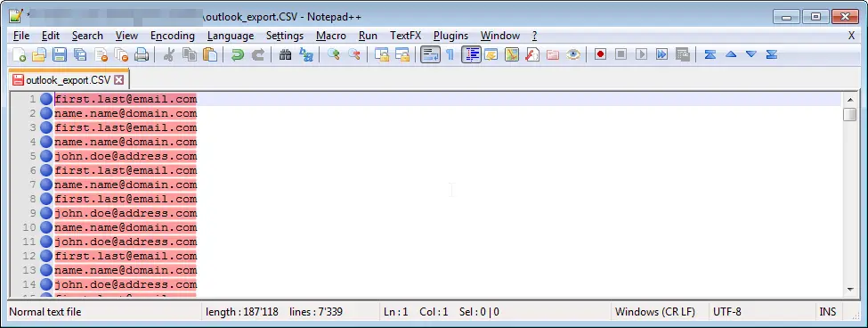The width and height of the screenshot is (868, 328).
Task: Open Replace dialog from toolbar icon
Action: pos(306,55)
